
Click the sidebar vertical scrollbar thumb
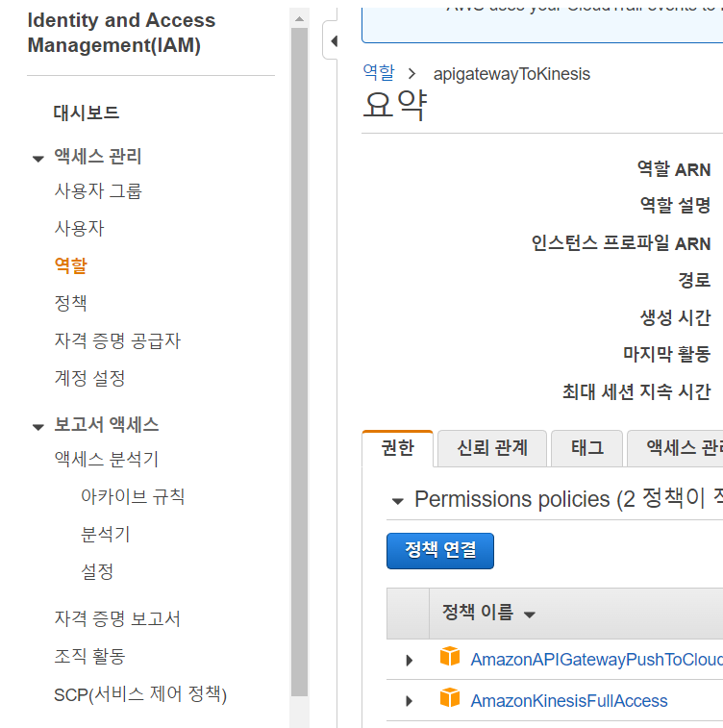299,363
